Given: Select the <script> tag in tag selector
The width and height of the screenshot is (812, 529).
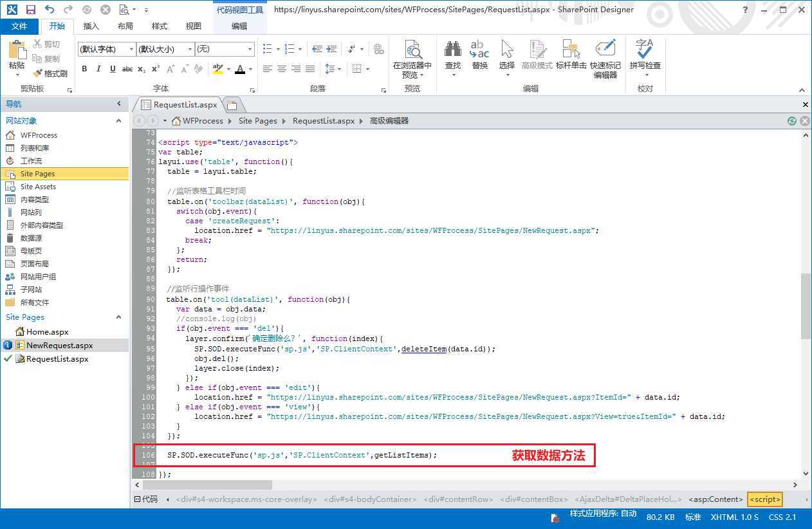Looking at the screenshot, I should tap(765, 499).
